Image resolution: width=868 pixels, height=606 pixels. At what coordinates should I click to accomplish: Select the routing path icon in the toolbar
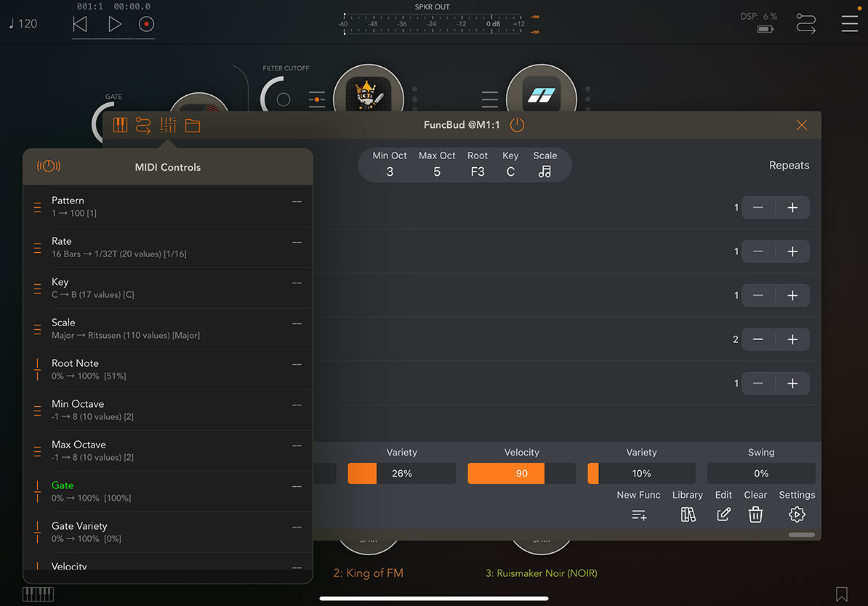[x=143, y=124]
